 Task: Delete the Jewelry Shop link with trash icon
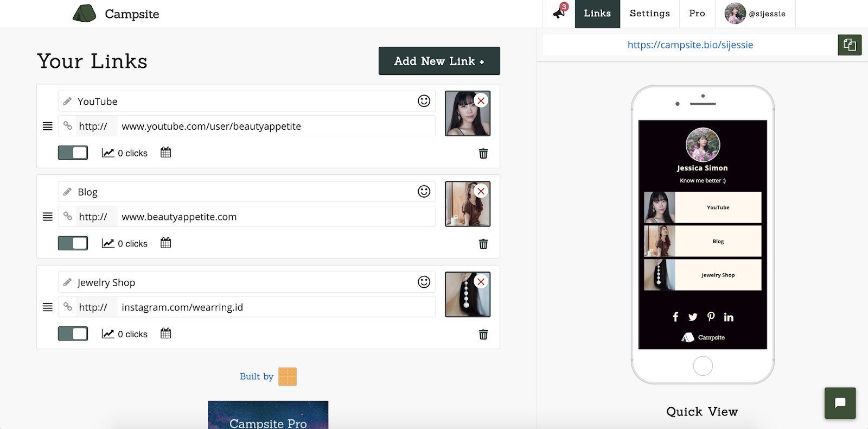pos(483,335)
